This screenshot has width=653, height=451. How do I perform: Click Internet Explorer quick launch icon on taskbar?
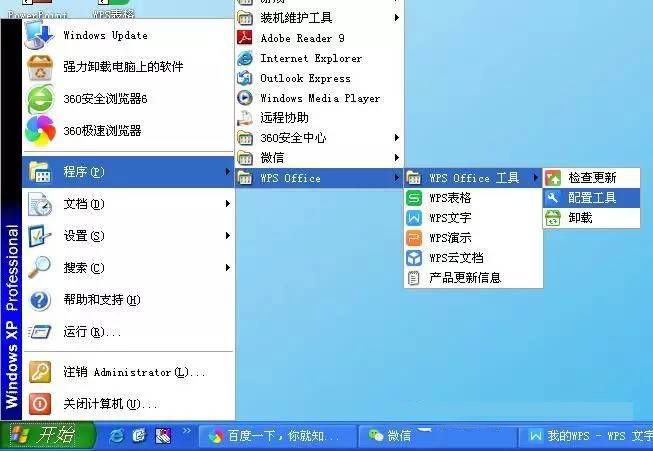point(117,436)
